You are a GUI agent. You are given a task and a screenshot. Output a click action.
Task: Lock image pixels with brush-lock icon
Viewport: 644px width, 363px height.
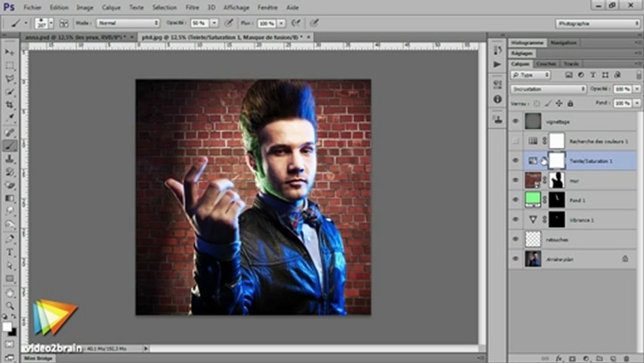click(547, 103)
